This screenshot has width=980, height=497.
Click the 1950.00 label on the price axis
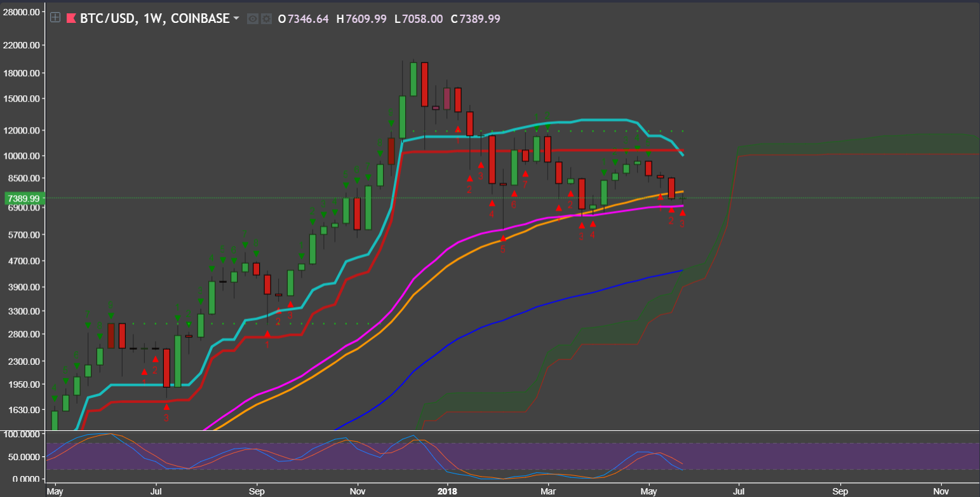coord(25,385)
